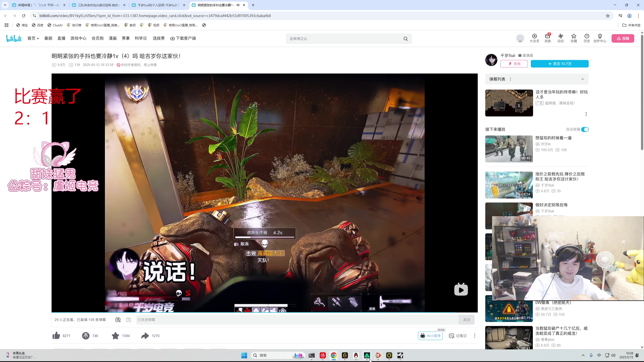
Task: Open the 收藏 favorites icon
Action: tap(574, 38)
